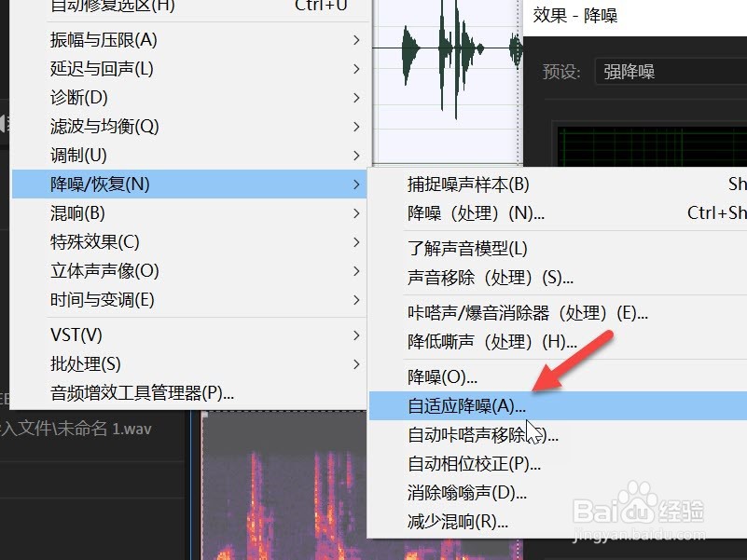Open 立体声声像(O) submenu
The image size is (747, 560).
(x=189, y=271)
